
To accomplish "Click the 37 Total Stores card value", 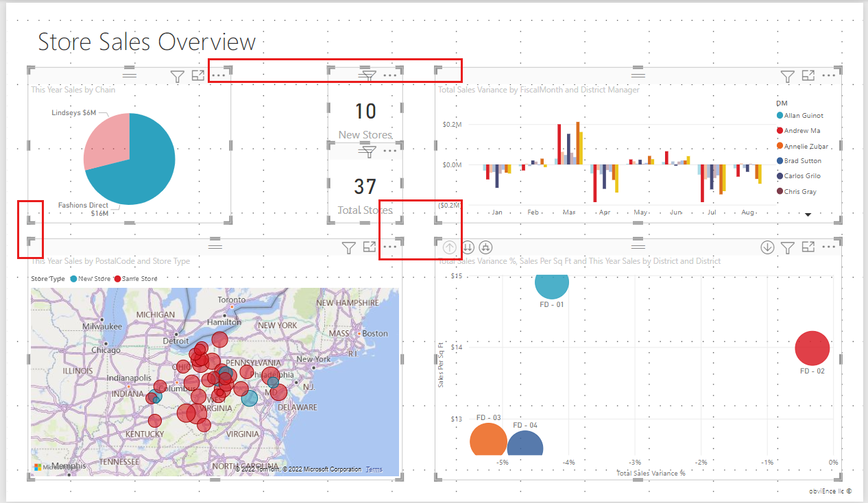I will pos(365,186).
